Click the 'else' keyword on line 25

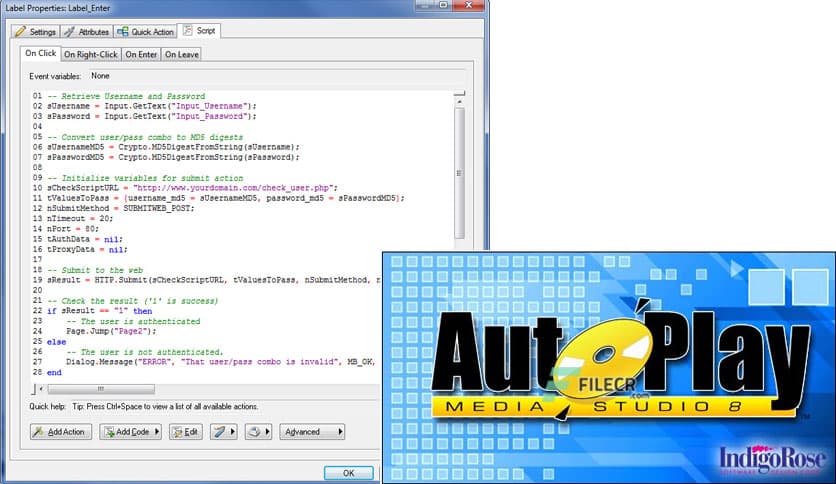coord(56,342)
